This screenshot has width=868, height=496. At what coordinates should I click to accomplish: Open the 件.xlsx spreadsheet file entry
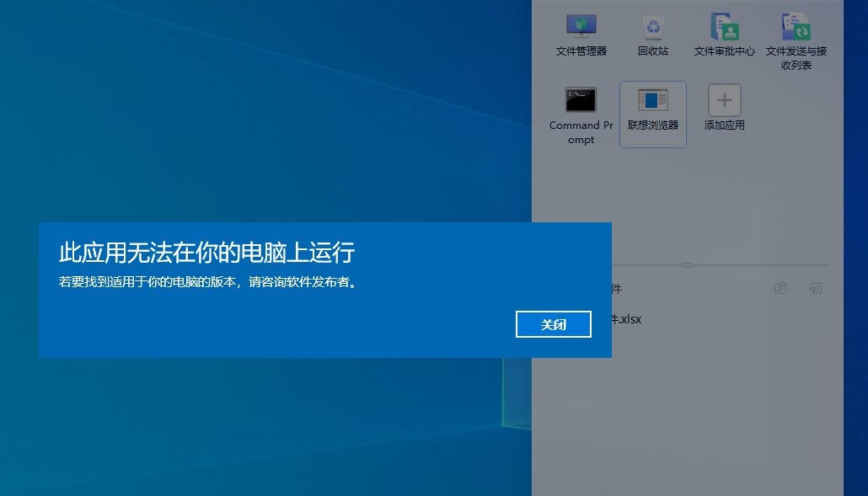coord(629,319)
